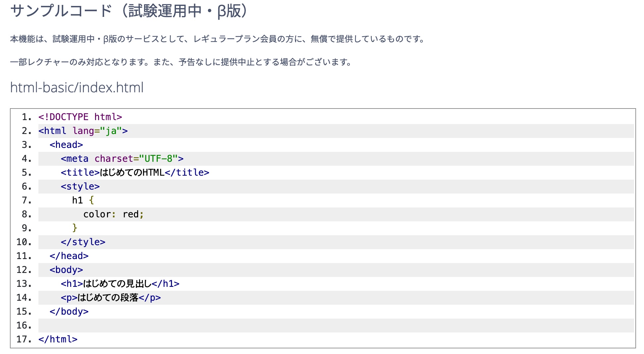Screen dimensions: 644x354
Task: Click the closing </head> tag line
Action: 69,256
